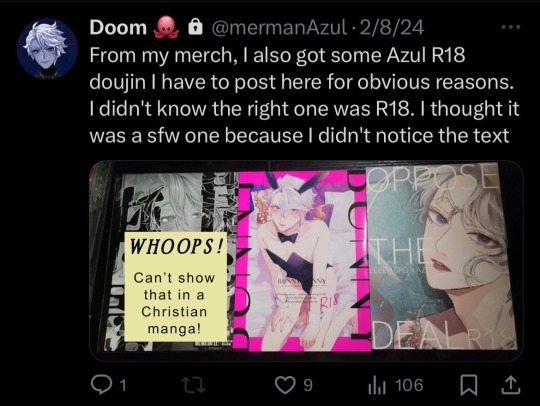
Task: Open the censored WHOOPS manga image
Action: point(164,262)
